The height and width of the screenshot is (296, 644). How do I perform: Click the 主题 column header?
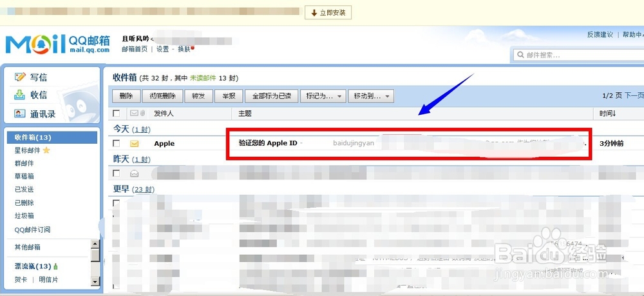coord(245,113)
